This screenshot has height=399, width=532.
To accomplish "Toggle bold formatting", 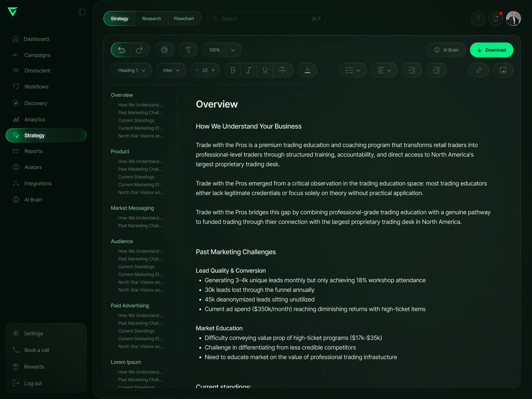I will coord(233,70).
